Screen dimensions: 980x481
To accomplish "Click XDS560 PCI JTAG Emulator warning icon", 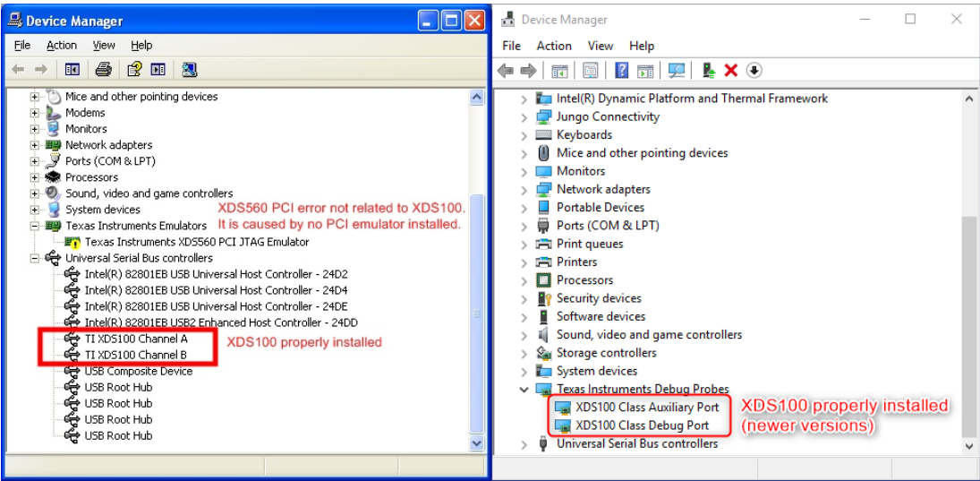I will tap(72, 242).
